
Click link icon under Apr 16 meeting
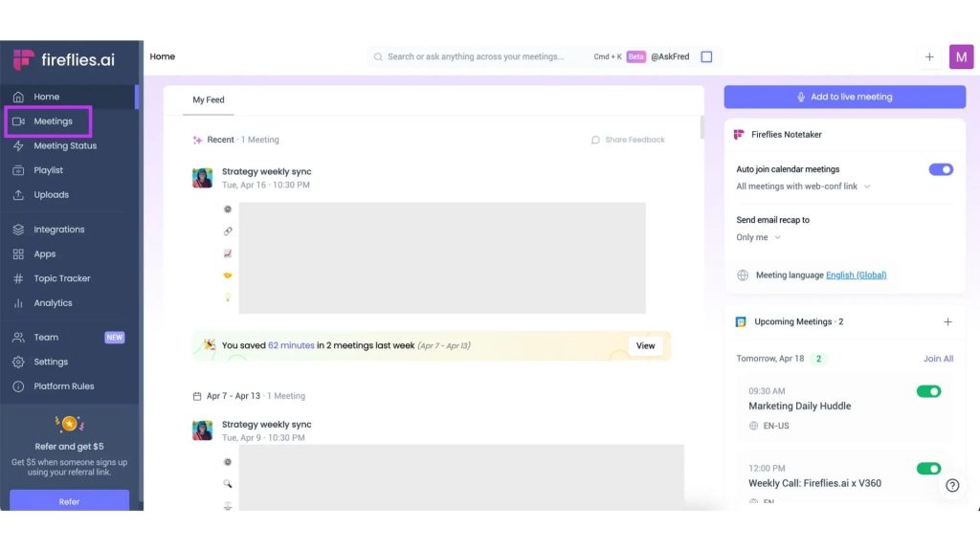[x=228, y=231]
